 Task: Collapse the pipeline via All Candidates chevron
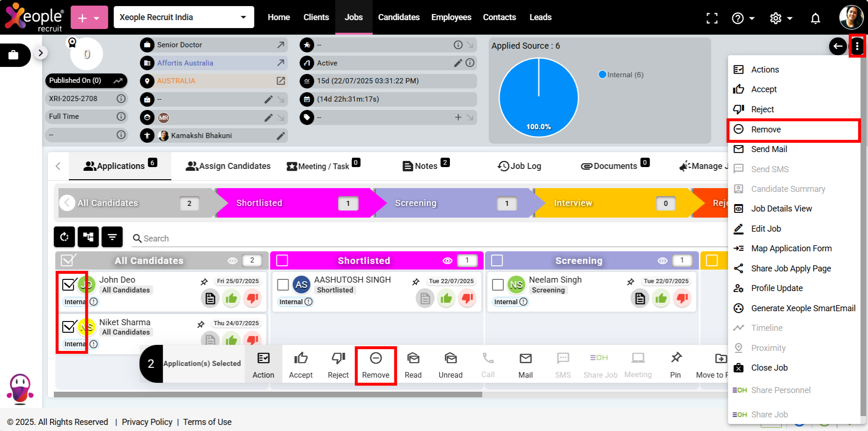click(x=67, y=203)
